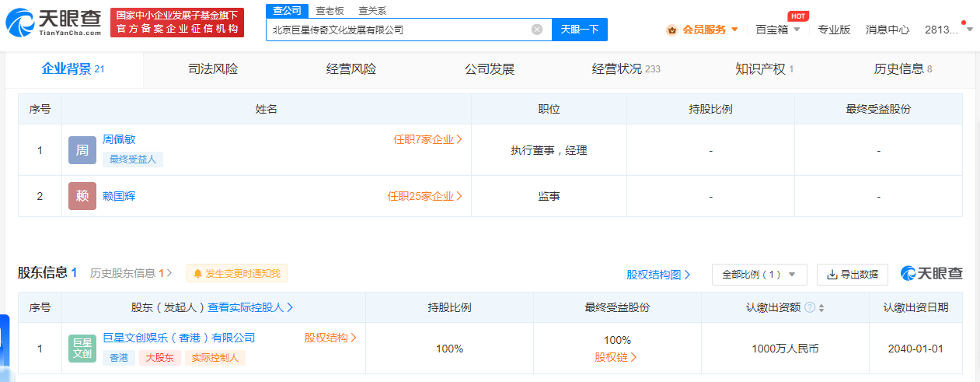Select the 经营状况 tab
The width and height of the screenshot is (980, 382).
click(x=626, y=69)
